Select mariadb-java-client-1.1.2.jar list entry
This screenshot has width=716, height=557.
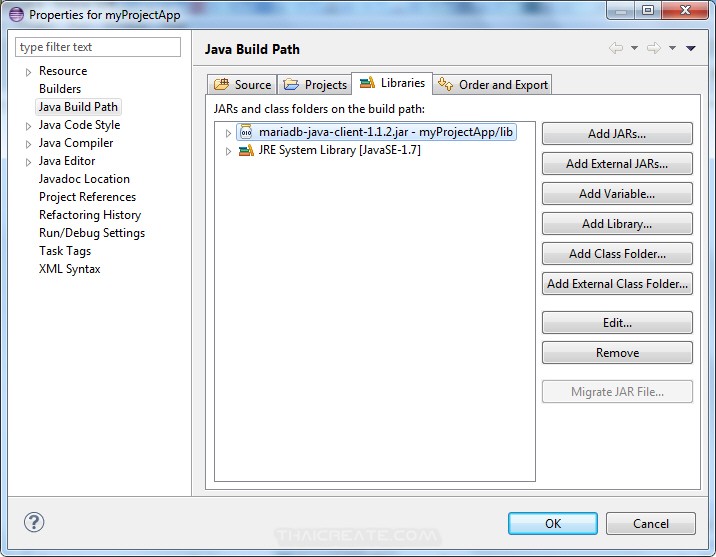377,132
